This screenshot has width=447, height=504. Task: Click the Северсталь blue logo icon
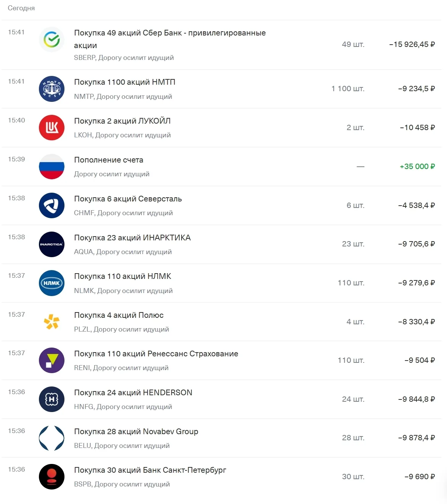(x=51, y=206)
